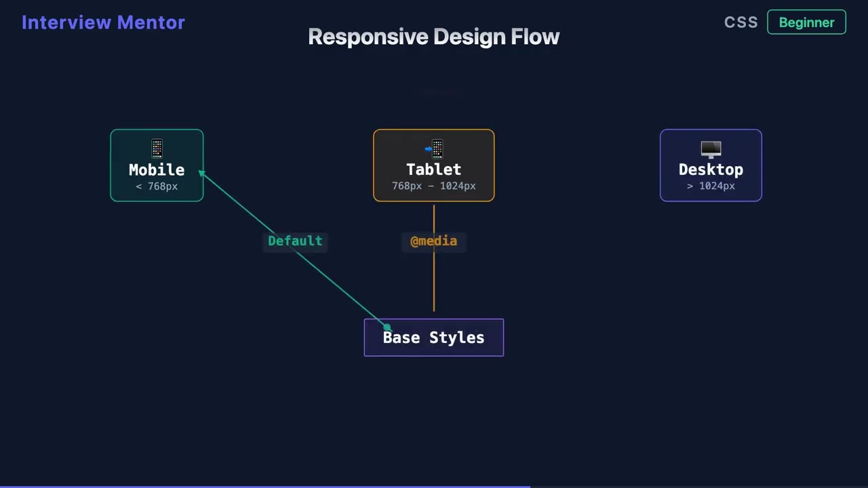The width and height of the screenshot is (868, 488).
Task: Click the @media connector label
Action: [434, 241]
